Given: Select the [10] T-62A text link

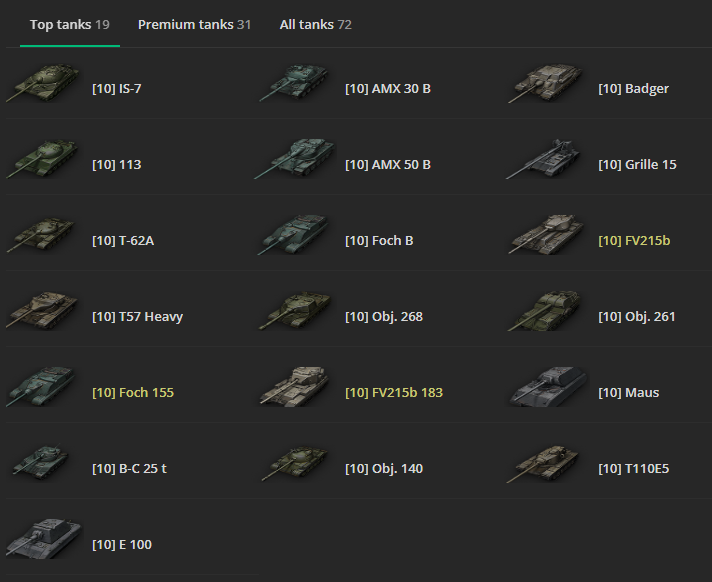Looking at the screenshot, I should pyautogui.click(x=123, y=241).
